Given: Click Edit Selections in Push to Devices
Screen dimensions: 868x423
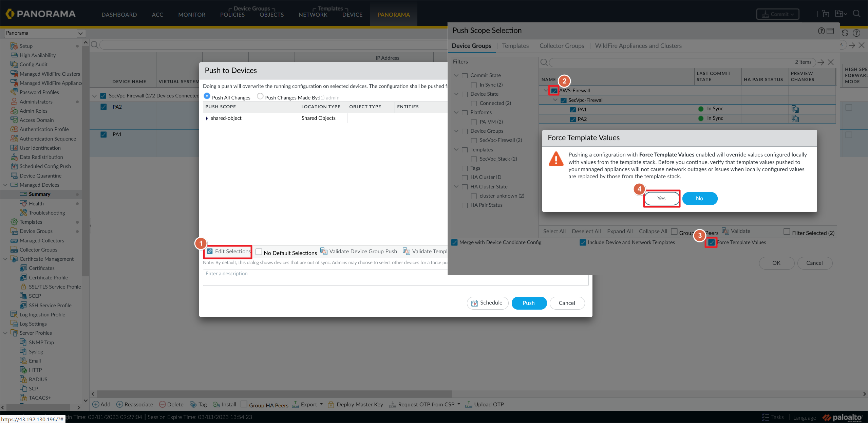Looking at the screenshot, I should click(x=228, y=252).
